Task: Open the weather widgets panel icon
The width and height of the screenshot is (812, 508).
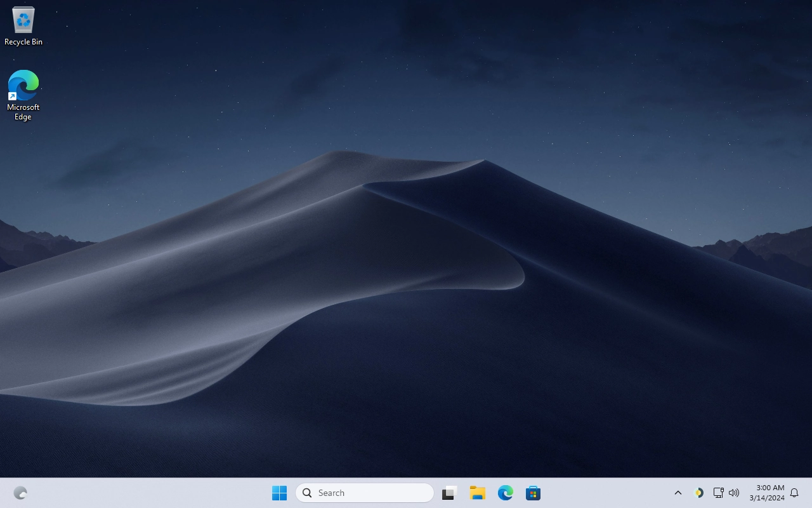Action: coord(20,493)
